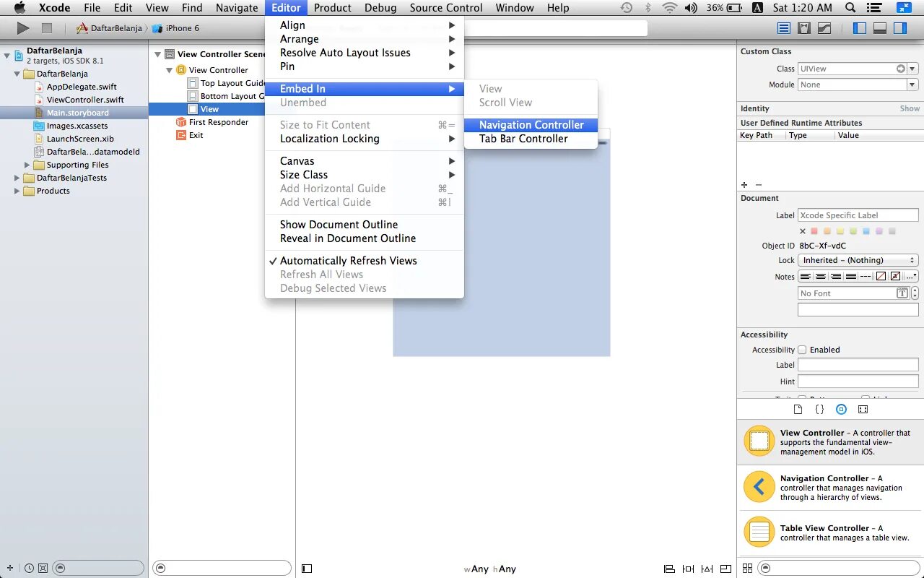Click Show link in Identity section
Screen dimensions: 924x578
click(910, 108)
